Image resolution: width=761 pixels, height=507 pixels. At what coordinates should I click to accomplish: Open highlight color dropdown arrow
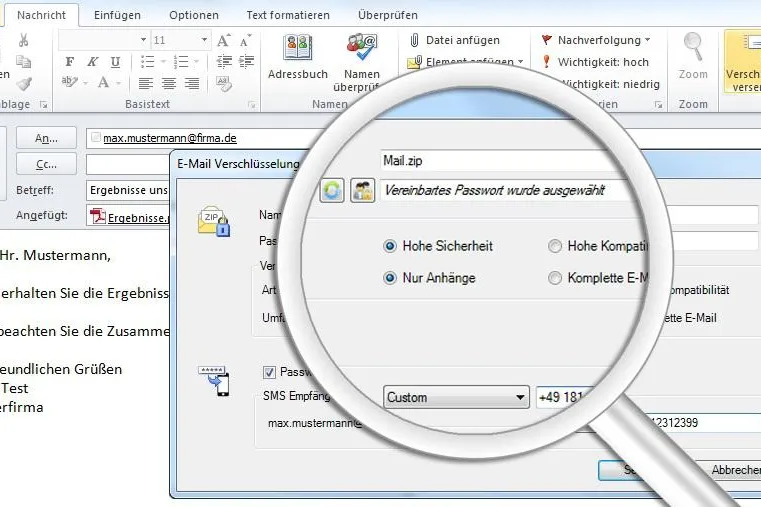click(x=86, y=83)
